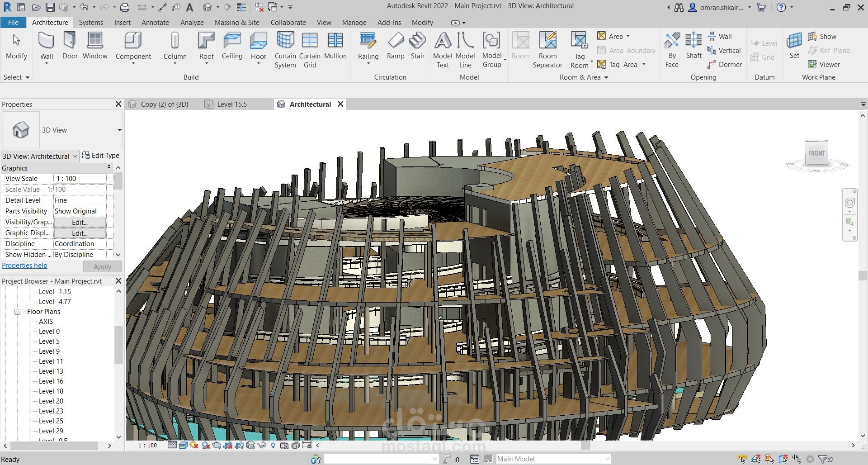Open the Door placement tool
Screen dimensions: 868x465
(70, 45)
